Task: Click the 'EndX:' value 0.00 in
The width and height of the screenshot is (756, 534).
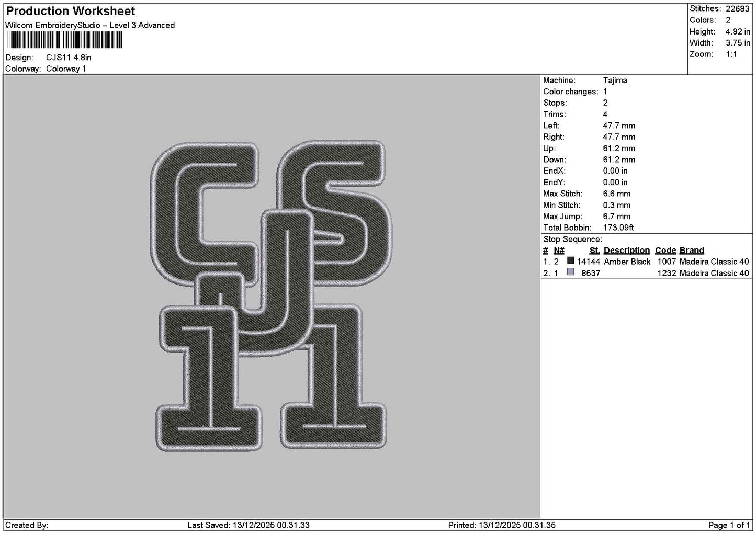Action: (615, 171)
